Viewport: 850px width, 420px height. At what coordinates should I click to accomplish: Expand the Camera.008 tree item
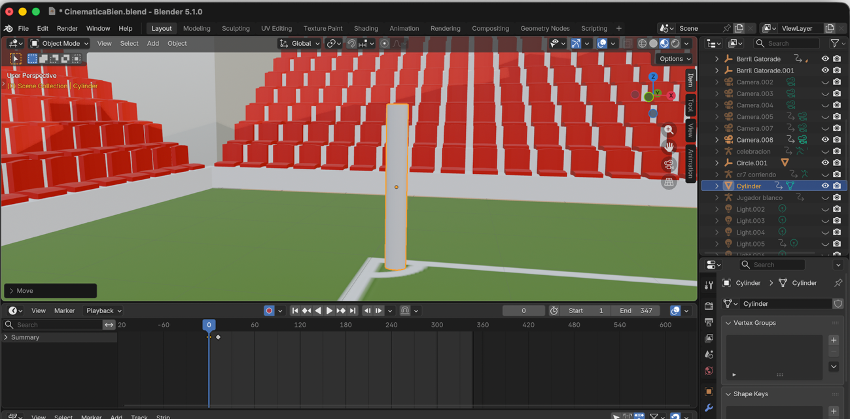click(716, 140)
